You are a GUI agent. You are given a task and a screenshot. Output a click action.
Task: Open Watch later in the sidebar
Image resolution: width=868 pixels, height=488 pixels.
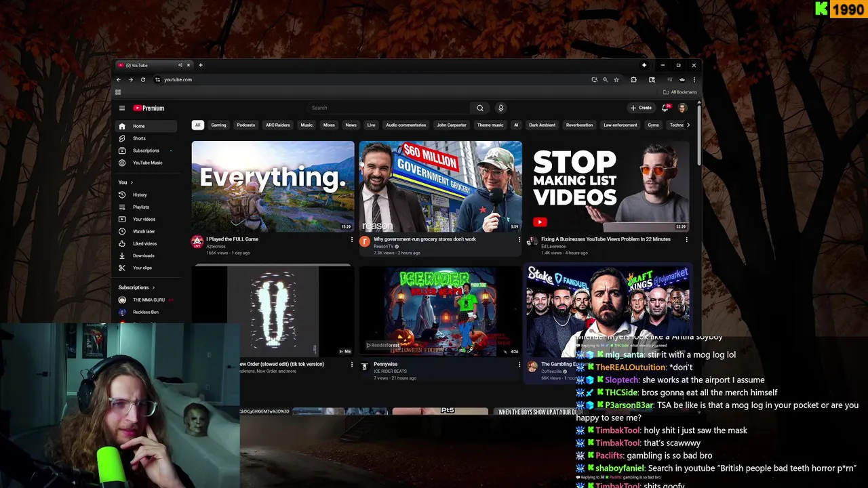coord(144,231)
